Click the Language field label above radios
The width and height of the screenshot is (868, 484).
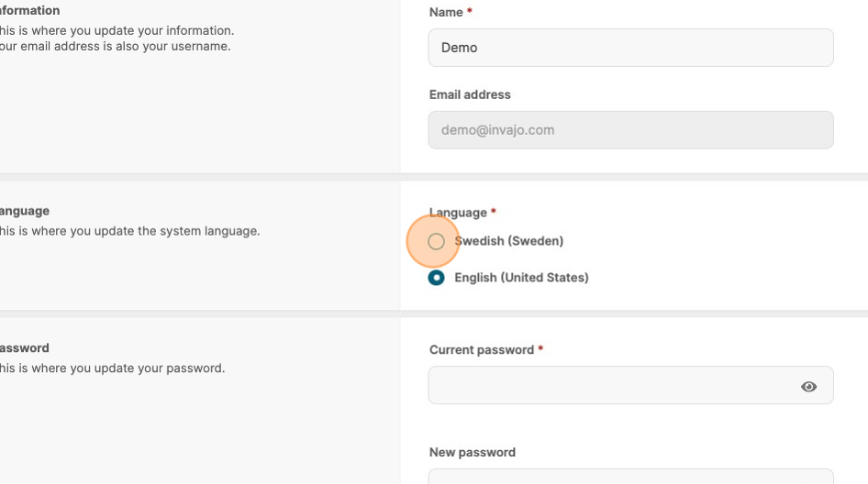(x=458, y=213)
